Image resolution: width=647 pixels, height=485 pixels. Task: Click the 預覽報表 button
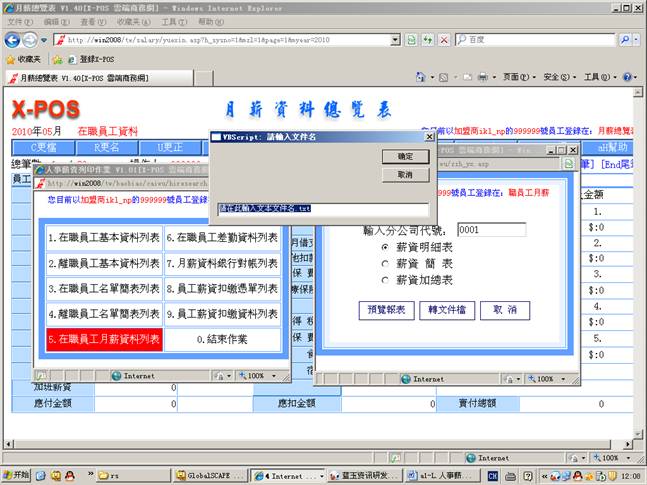tap(386, 310)
